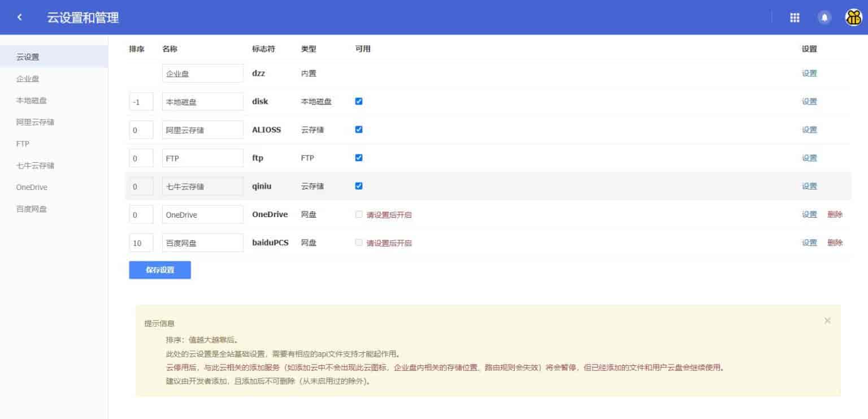Click 删除 for the baiduPCS row
Image resolution: width=868 pixels, height=419 pixels.
(x=835, y=243)
